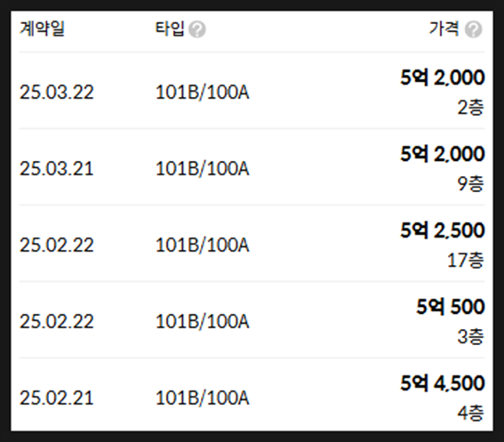
Task: Select the 5억 2,000 price on 2층
Action: (x=443, y=77)
